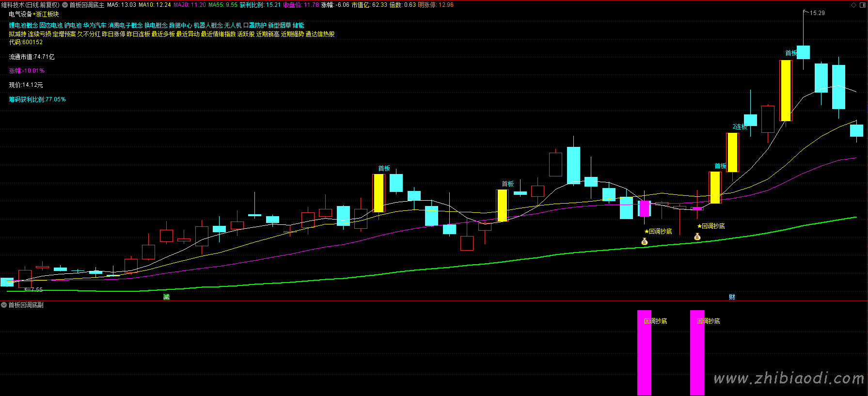Select the 华为汽车 concept tag
Image resolution: width=868 pixels, height=396 pixels.
pyautogui.click(x=95, y=25)
